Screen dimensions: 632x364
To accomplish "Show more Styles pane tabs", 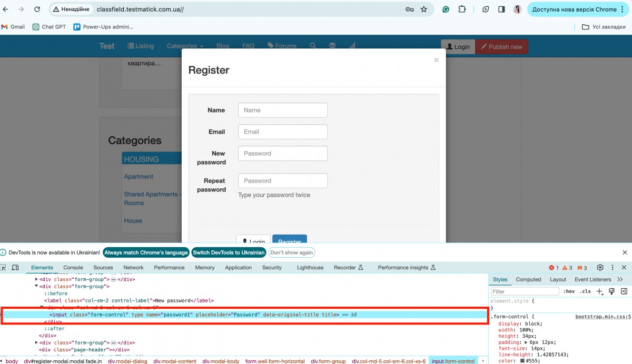I will click(620, 279).
